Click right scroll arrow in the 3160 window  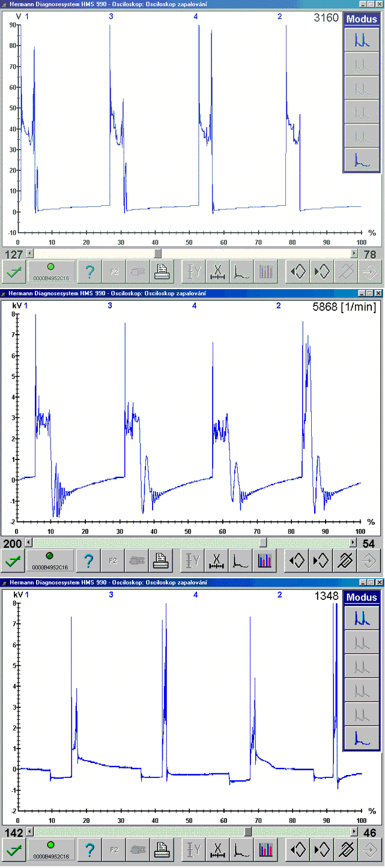click(x=354, y=254)
